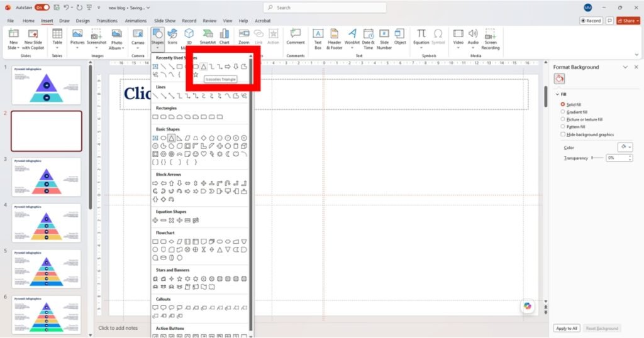
Task: Insert a Text Box
Action: 318,40
